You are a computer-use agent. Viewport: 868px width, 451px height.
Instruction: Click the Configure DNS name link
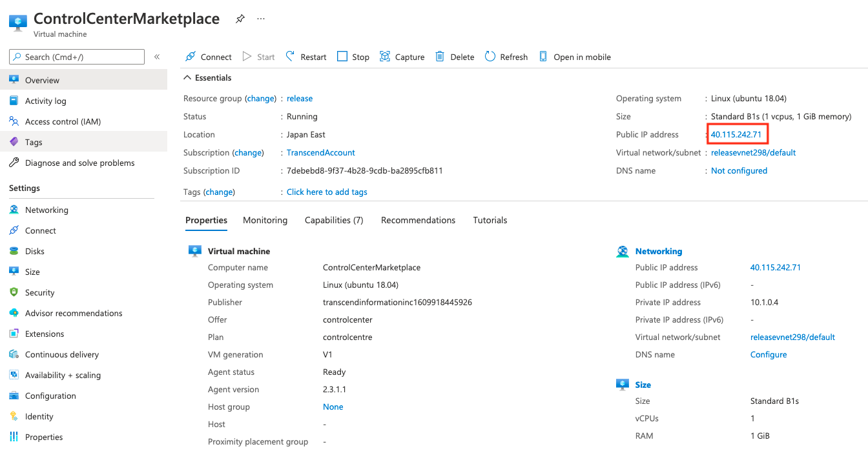pos(769,355)
